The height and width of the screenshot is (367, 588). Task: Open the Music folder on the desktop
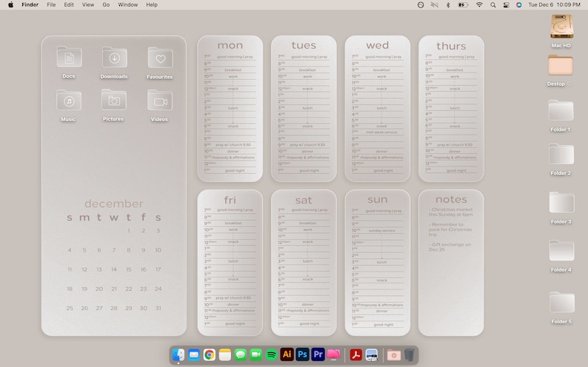(69, 101)
